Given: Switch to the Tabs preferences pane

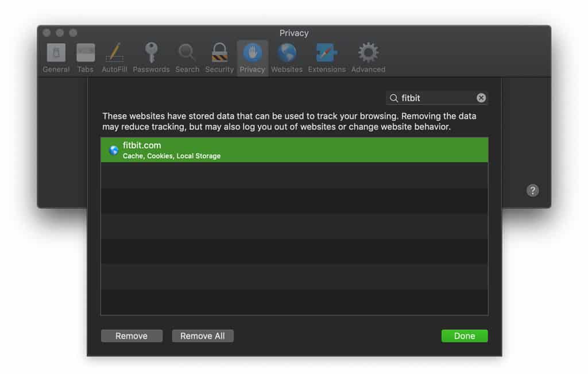Looking at the screenshot, I should pyautogui.click(x=86, y=58).
